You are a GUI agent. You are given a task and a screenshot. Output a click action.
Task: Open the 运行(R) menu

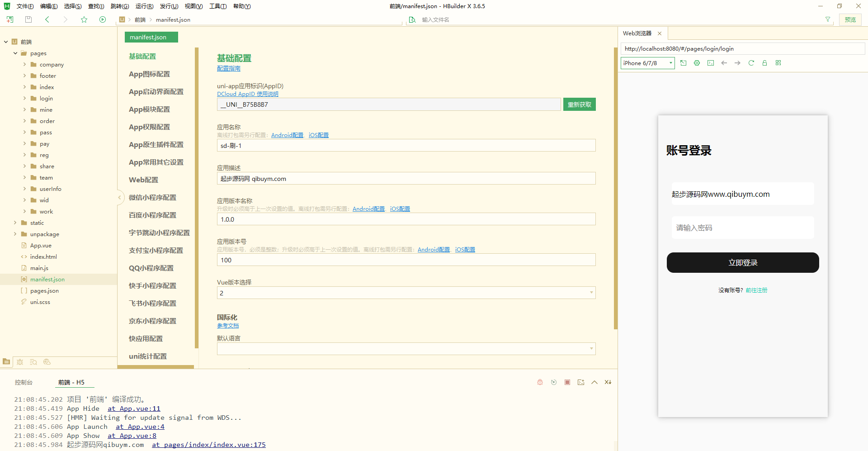[144, 6]
